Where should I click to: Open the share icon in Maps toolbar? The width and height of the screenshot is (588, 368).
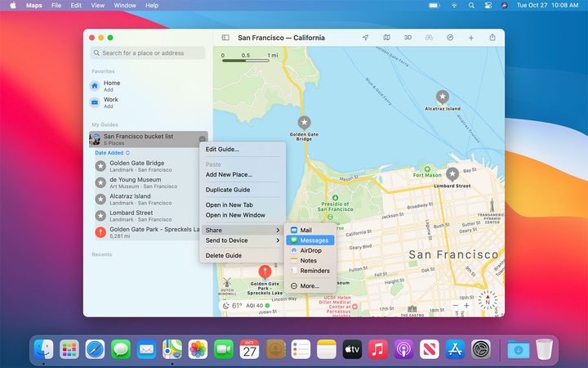click(x=492, y=38)
